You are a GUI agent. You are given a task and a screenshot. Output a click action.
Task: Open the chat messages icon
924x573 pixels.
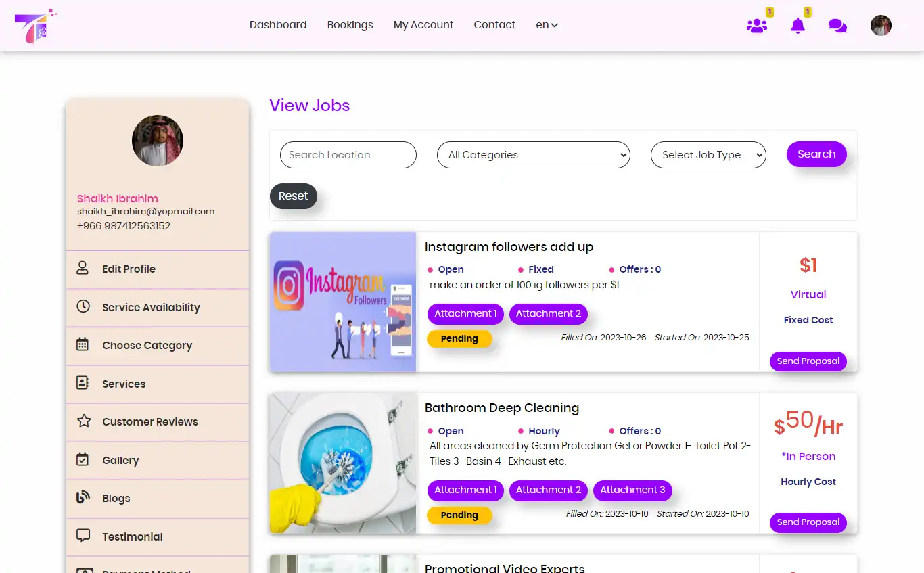[837, 25]
